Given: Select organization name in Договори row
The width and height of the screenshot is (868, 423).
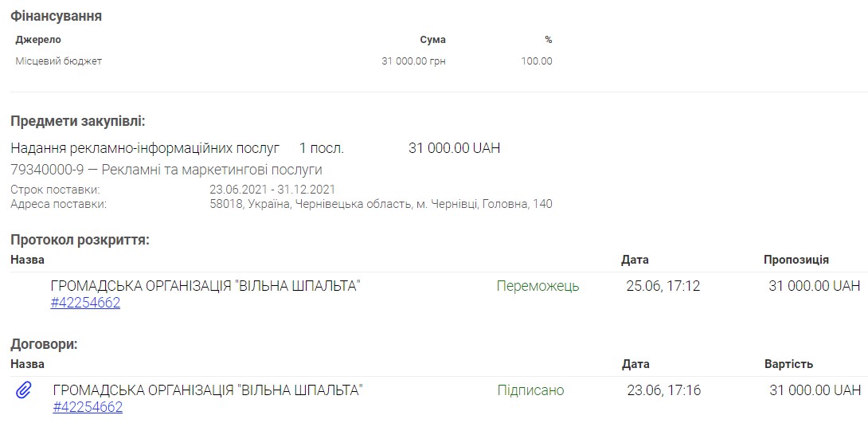Looking at the screenshot, I should tap(208, 390).
